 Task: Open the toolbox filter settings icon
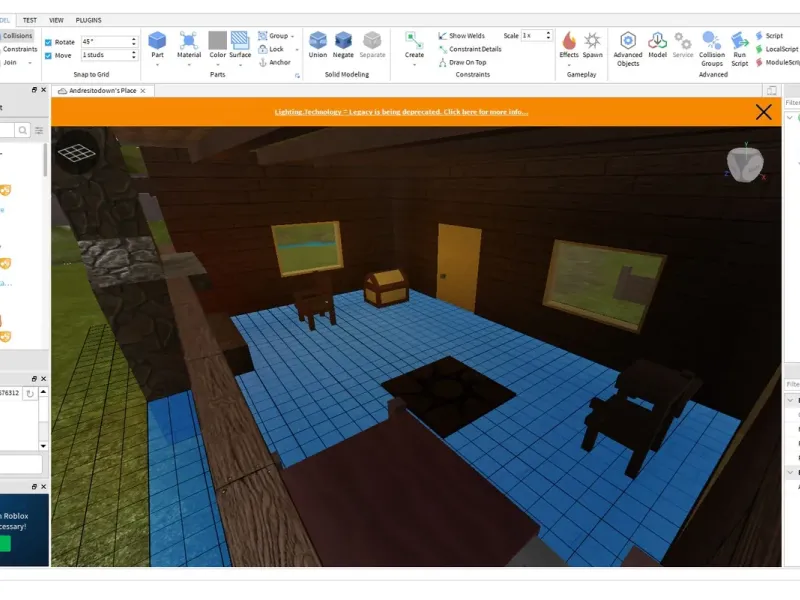pos(39,131)
